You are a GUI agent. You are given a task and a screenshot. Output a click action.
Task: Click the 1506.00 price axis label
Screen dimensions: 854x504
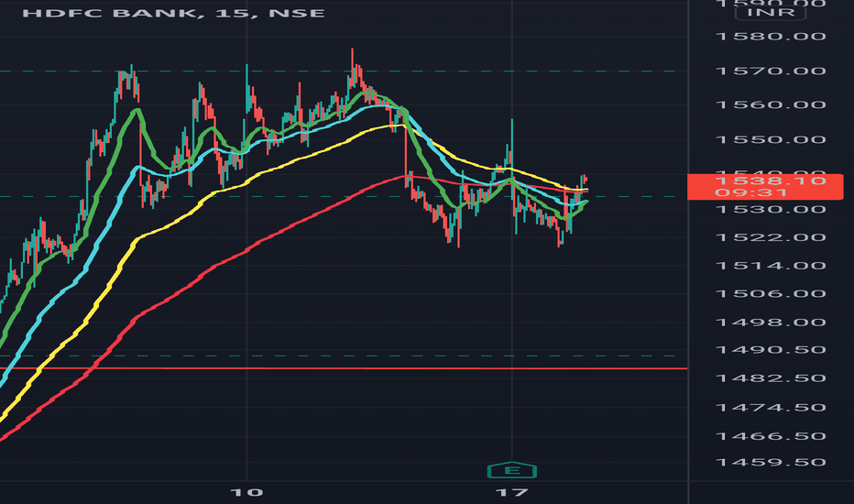[x=771, y=293]
